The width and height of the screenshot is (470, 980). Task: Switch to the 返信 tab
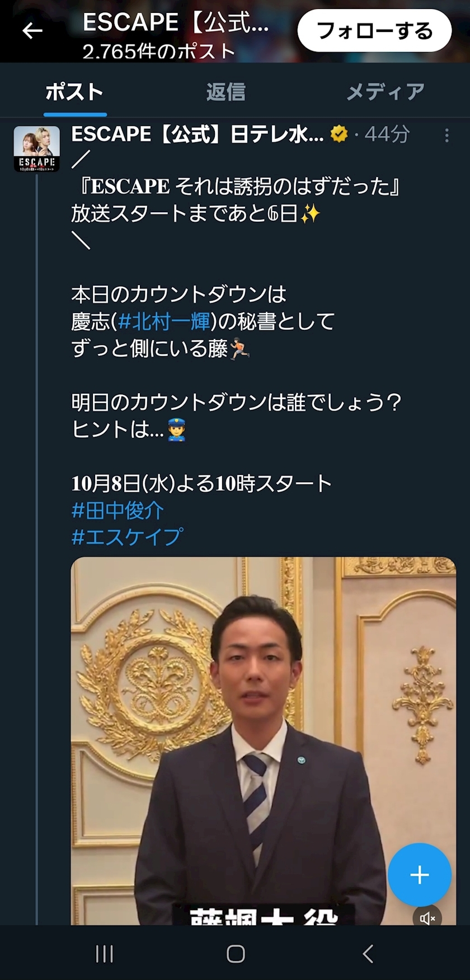[x=225, y=92]
